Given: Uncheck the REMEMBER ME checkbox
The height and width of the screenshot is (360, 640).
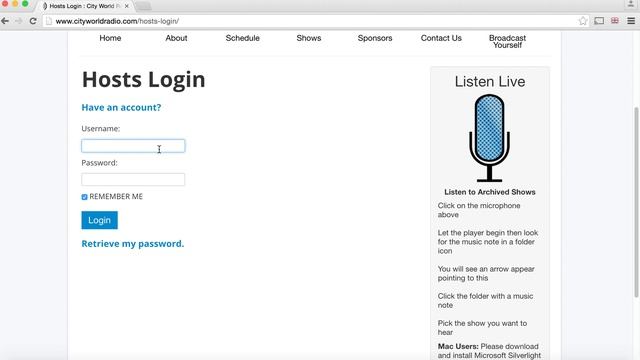Looking at the screenshot, I should pos(84,197).
